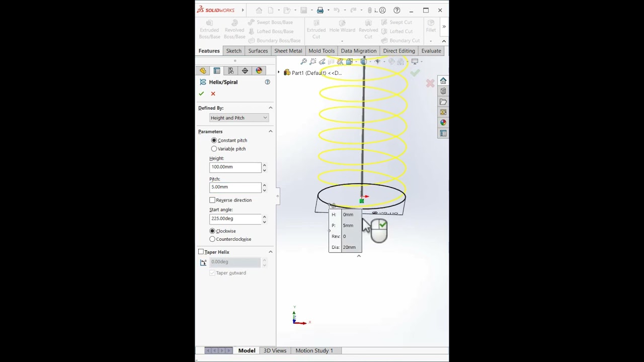644x362 pixels.
Task: Switch to the Data Migration tab
Action: (359, 51)
